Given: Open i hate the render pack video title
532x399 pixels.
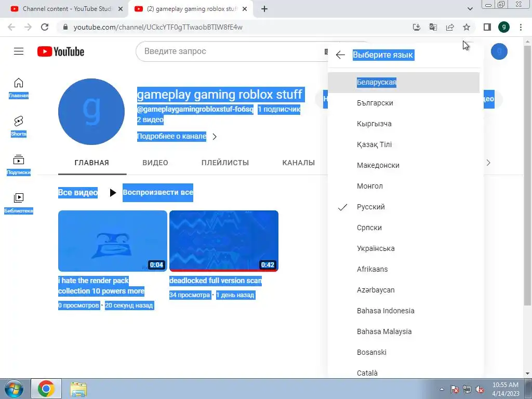Looking at the screenshot, I should pyautogui.click(x=101, y=286).
